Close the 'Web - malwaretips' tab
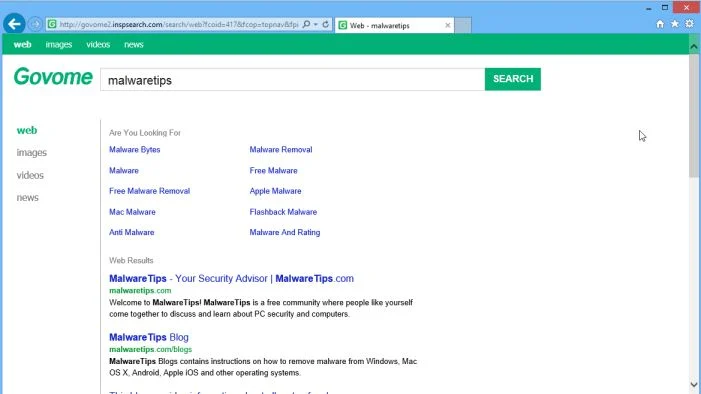 click(448, 25)
